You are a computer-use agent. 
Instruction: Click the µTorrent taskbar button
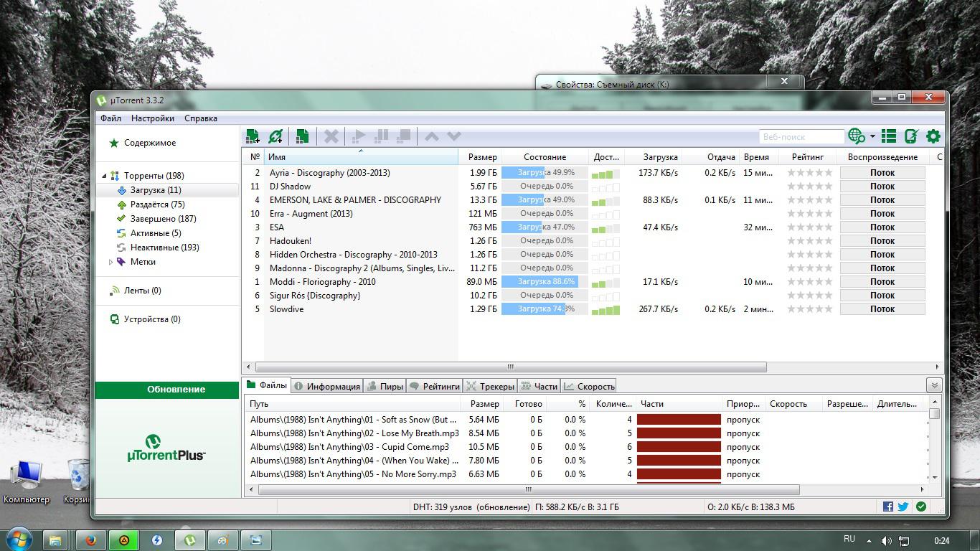tap(190, 540)
